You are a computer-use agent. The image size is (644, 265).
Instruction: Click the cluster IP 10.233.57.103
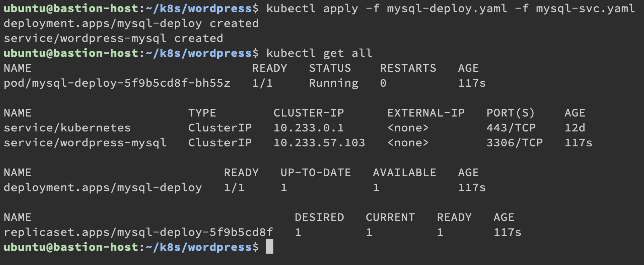319,143
